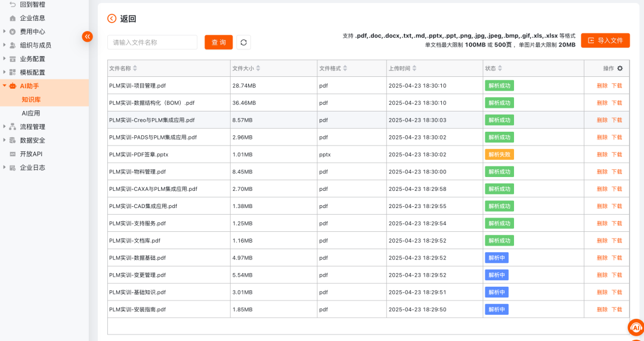The width and height of the screenshot is (644, 341).
Task: Focus the file name search field
Action: (x=153, y=42)
